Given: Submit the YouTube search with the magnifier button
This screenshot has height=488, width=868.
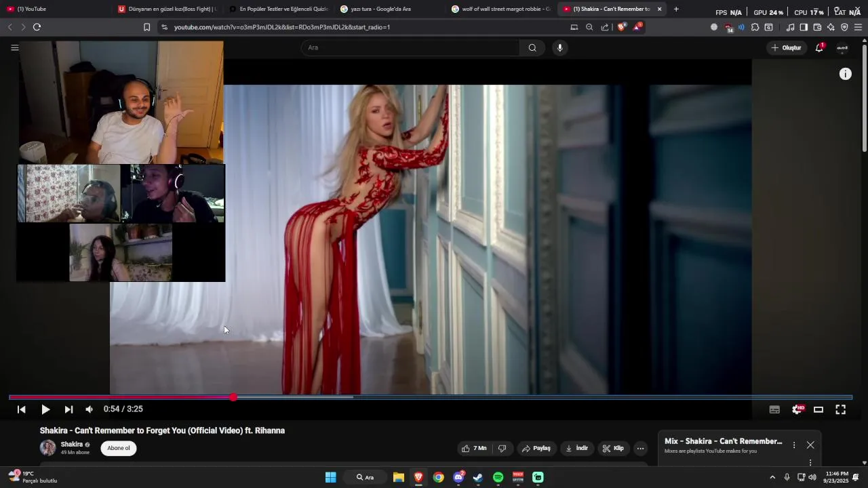Looking at the screenshot, I should (532, 47).
